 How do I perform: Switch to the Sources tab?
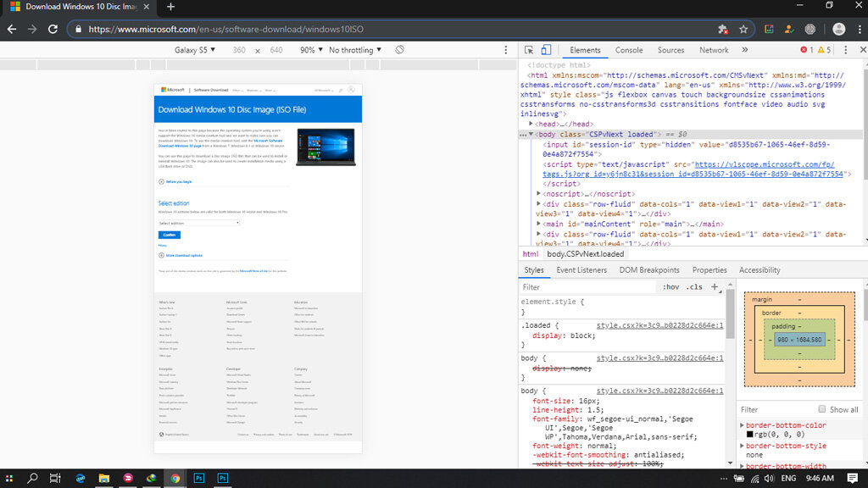671,50
